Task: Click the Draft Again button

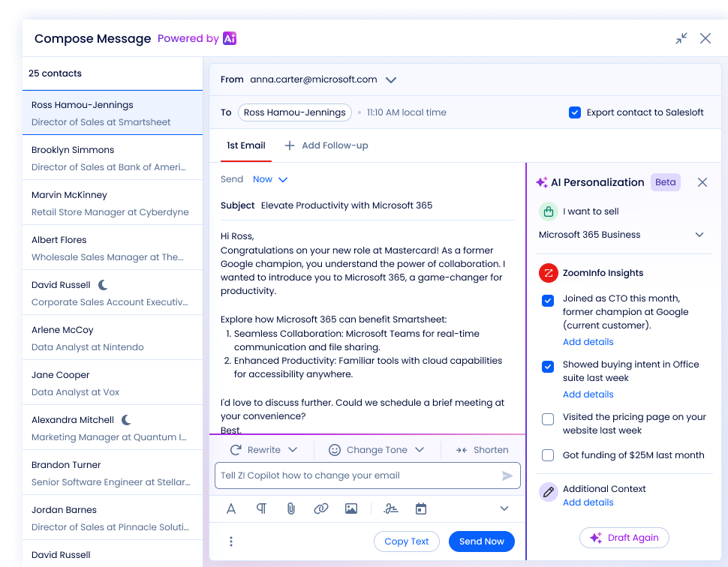Action: pos(624,538)
